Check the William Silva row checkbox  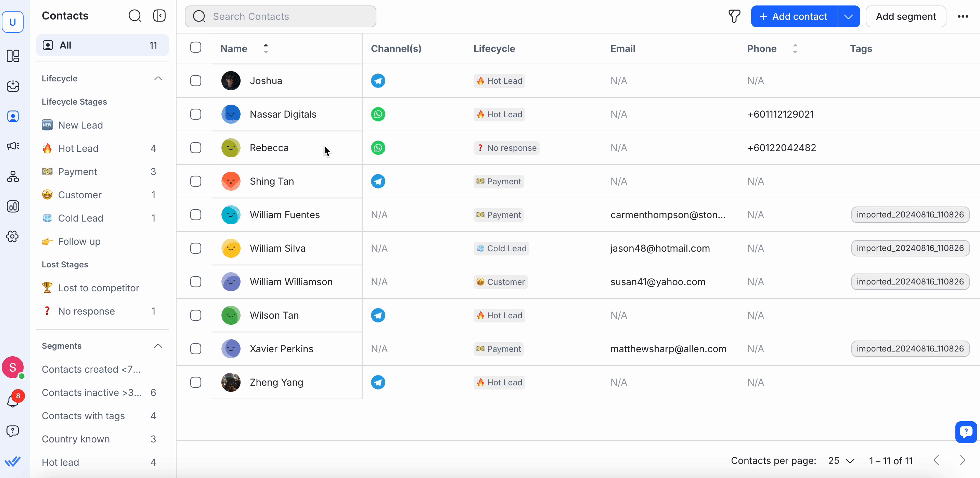(x=195, y=248)
